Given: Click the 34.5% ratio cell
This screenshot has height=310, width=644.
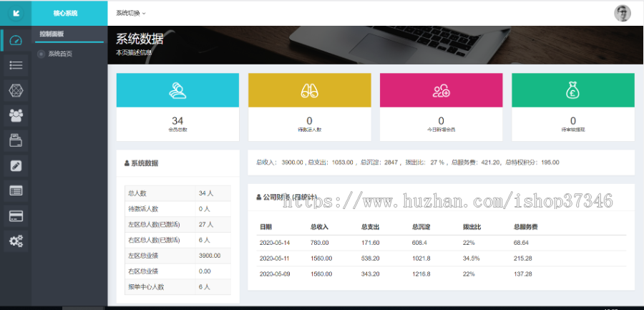Looking at the screenshot, I should pyautogui.click(x=472, y=258).
